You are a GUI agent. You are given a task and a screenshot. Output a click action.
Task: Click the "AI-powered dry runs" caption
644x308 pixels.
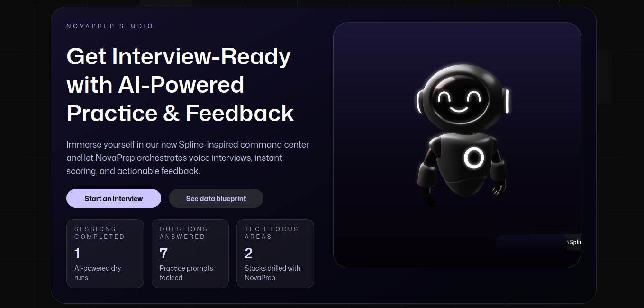click(98, 273)
